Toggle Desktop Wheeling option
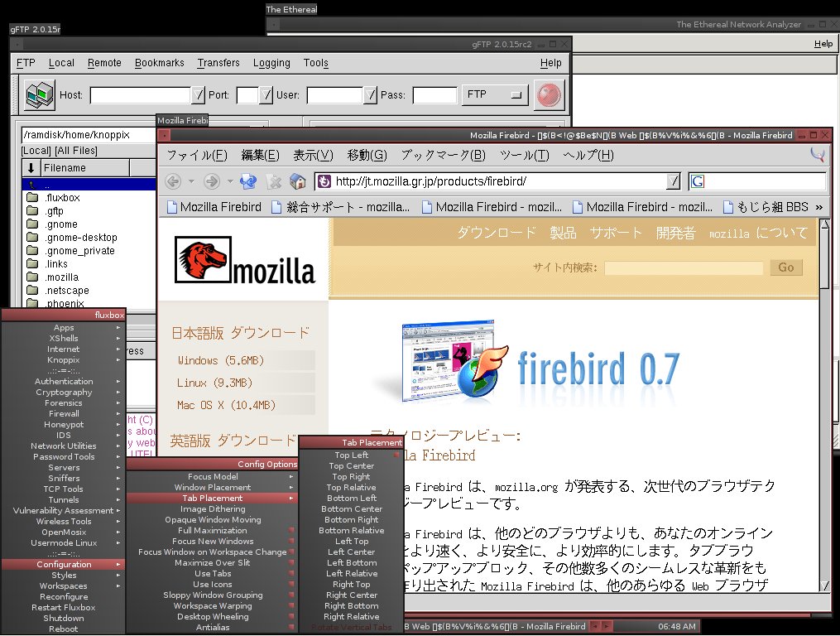840x636 pixels. coord(212,617)
